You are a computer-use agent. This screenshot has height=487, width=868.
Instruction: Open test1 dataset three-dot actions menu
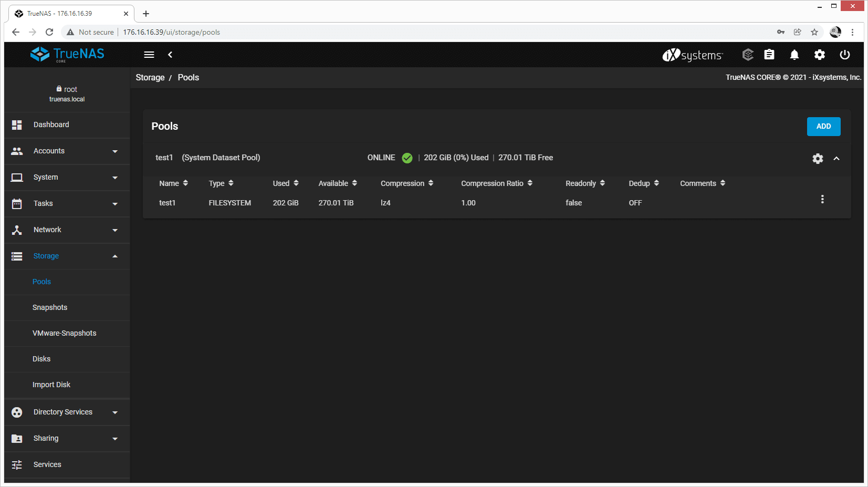pos(822,199)
